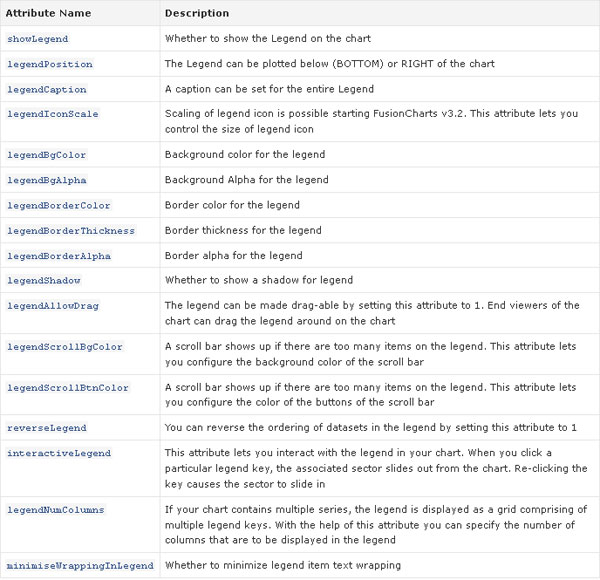Open the legendBorderThickness attribute
600x580 pixels.
click(71, 231)
